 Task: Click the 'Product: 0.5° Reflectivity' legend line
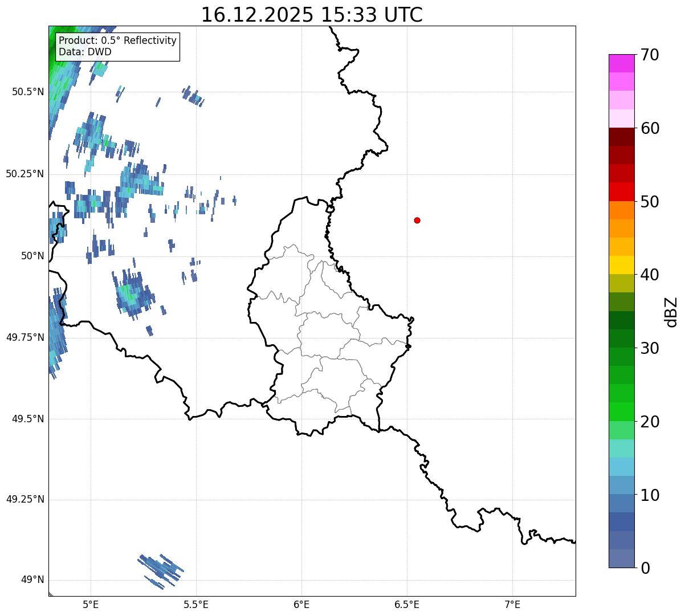[117, 41]
